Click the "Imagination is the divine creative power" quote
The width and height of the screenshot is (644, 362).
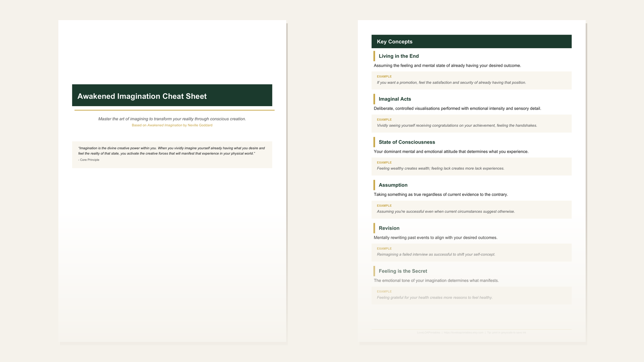(x=171, y=151)
